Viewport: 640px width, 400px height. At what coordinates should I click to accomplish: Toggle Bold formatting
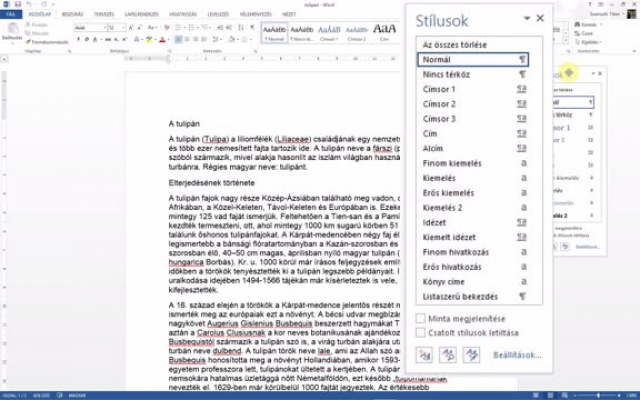tap(78, 40)
